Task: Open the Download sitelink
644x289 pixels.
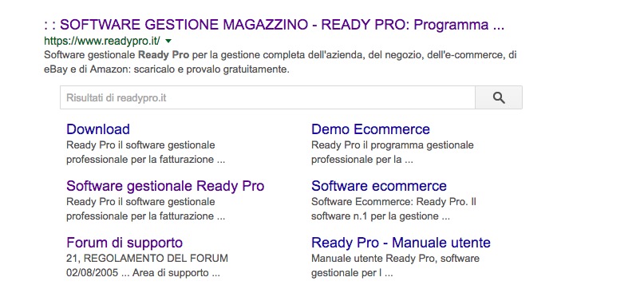Action: click(x=98, y=129)
